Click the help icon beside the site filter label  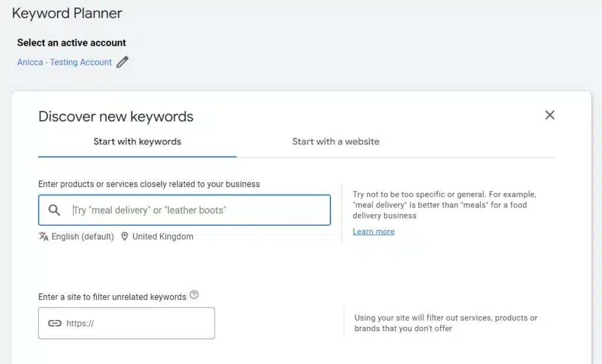pyautogui.click(x=194, y=295)
